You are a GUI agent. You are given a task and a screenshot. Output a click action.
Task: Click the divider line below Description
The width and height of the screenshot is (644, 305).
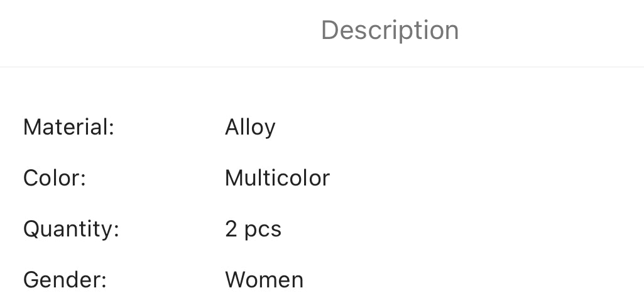pyautogui.click(x=322, y=67)
